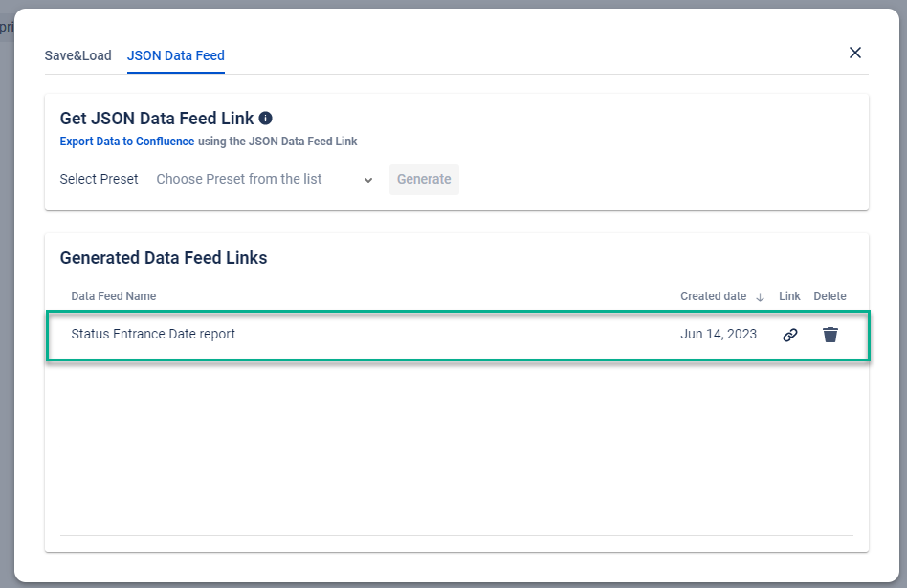Image resolution: width=907 pixels, height=588 pixels.
Task: Switch to the Save&Load tab
Action: point(77,55)
